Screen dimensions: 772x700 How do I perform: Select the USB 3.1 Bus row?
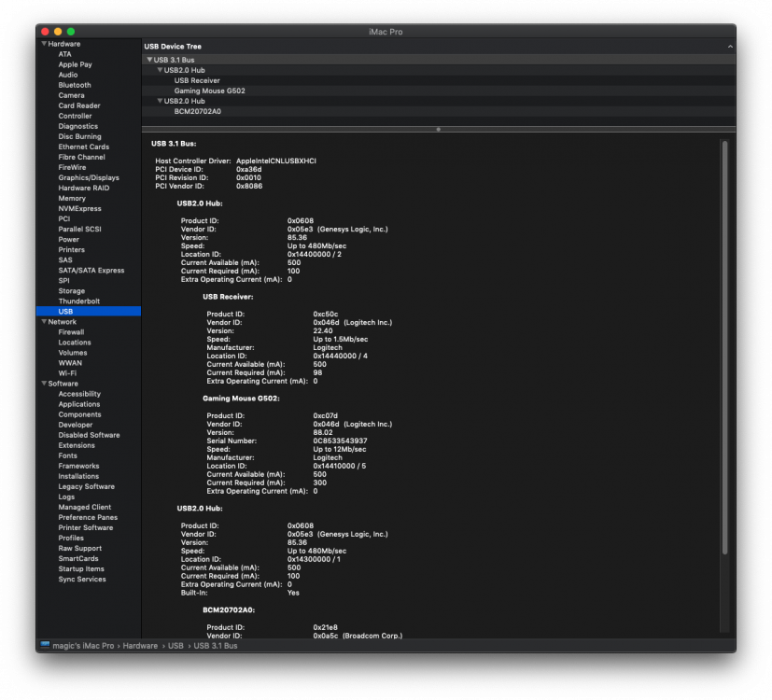439,60
